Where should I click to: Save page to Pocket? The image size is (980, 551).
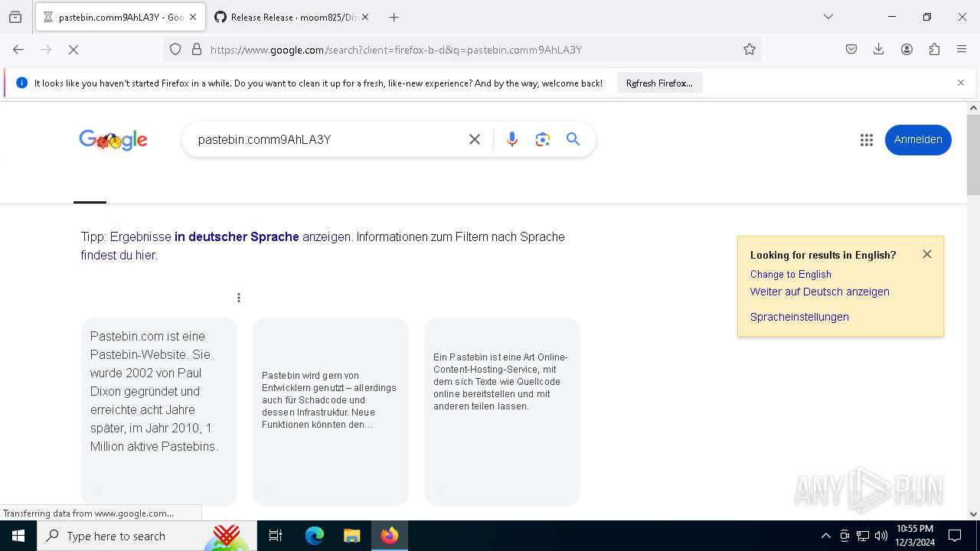point(851,50)
